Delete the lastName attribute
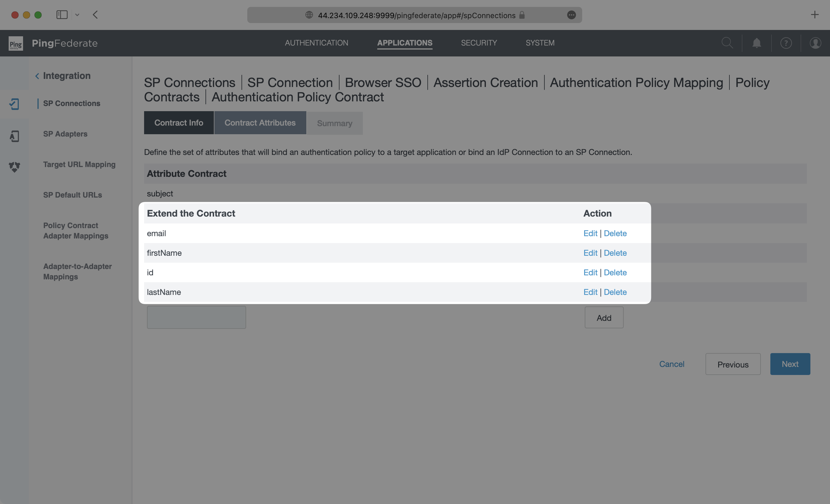 [615, 292]
